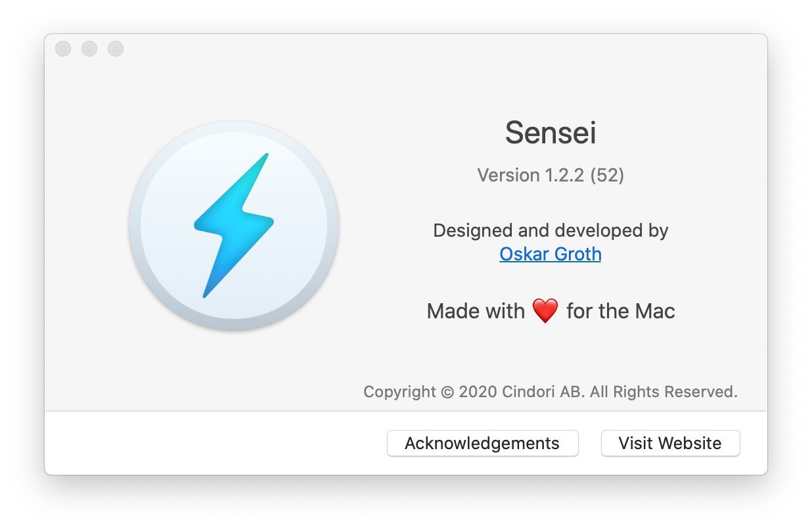The width and height of the screenshot is (812, 530).
Task: Click "Cindori AB" in the copyright line
Action: (x=543, y=392)
